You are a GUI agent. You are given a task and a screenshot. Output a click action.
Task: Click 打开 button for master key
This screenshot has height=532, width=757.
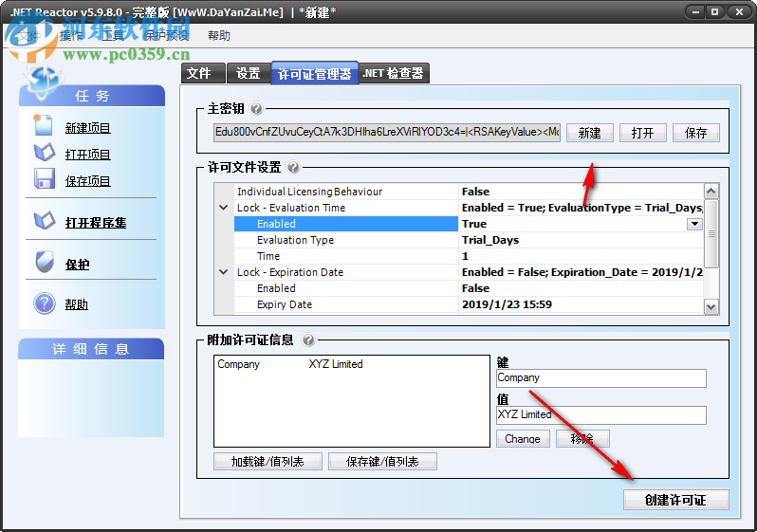pos(642,133)
